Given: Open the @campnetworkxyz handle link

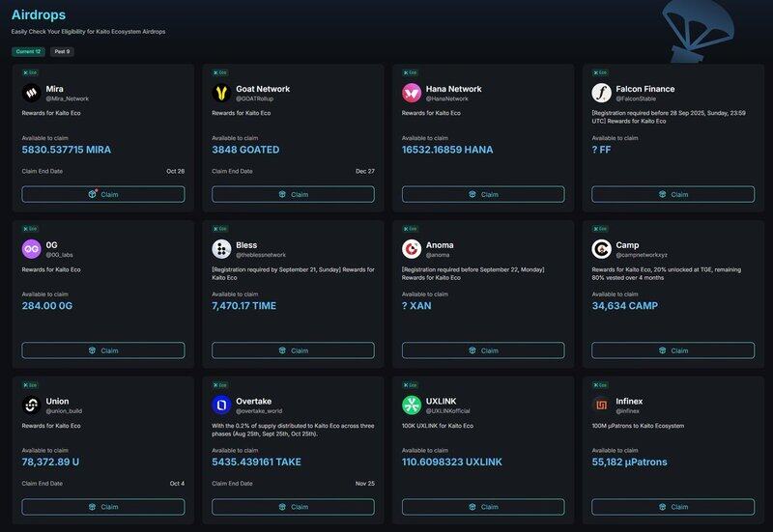Looking at the screenshot, I should [x=642, y=255].
